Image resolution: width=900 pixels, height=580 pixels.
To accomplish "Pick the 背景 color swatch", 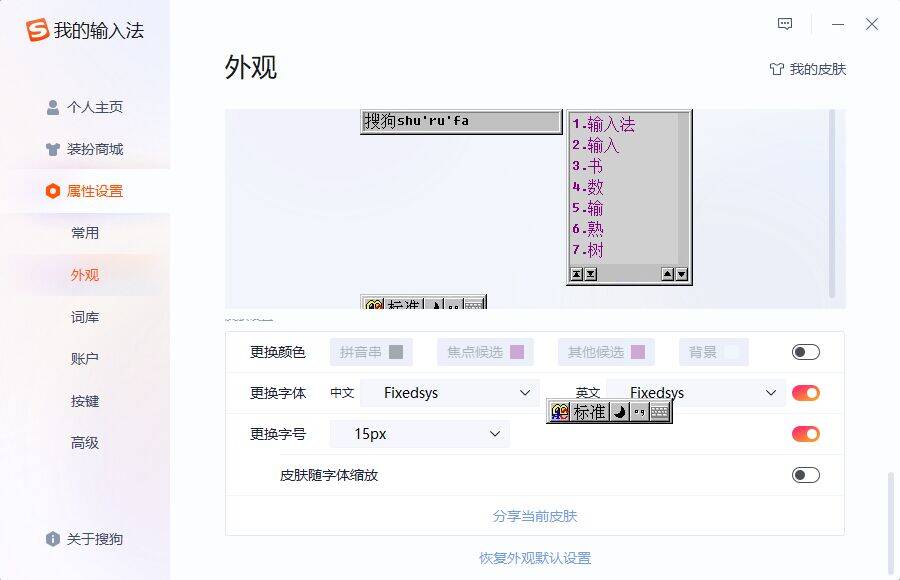I will 732,352.
